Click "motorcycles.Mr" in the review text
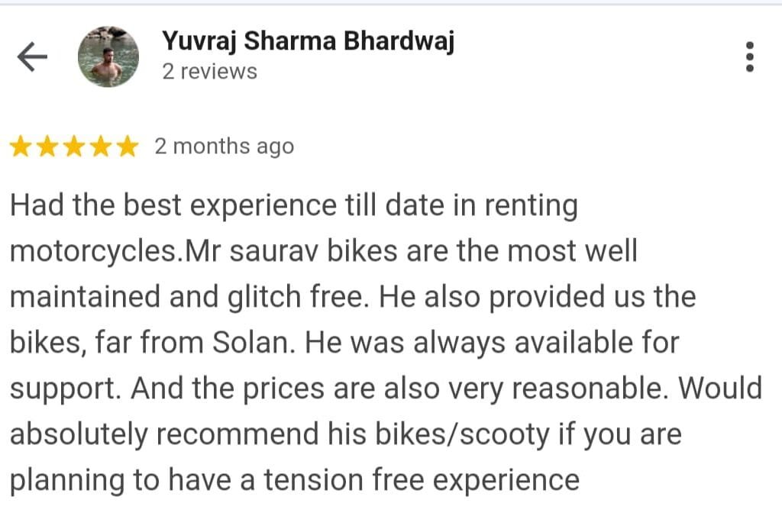782x532 pixels. [x=107, y=252]
